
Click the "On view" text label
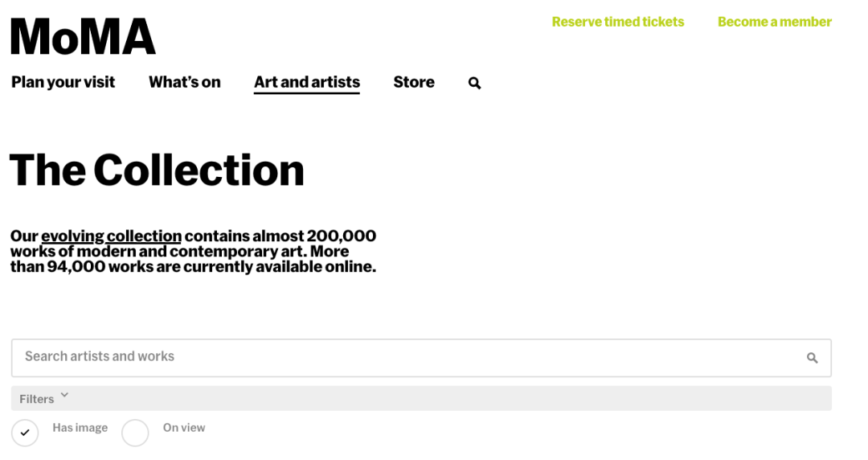click(x=184, y=428)
